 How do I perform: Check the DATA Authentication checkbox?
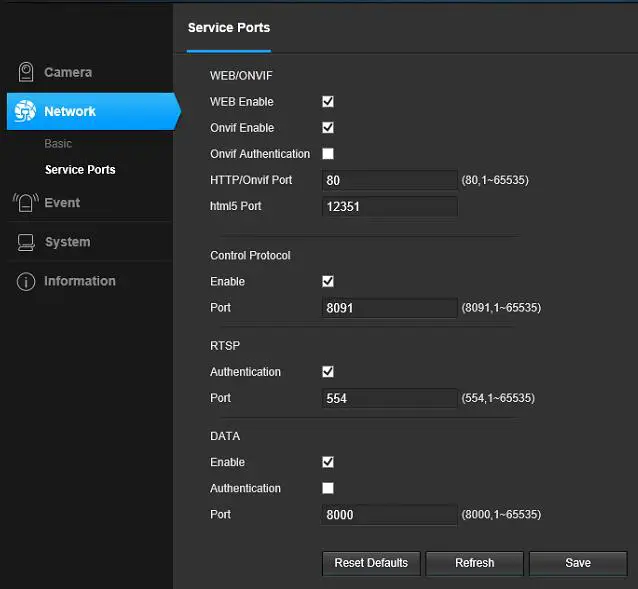pyautogui.click(x=328, y=489)
